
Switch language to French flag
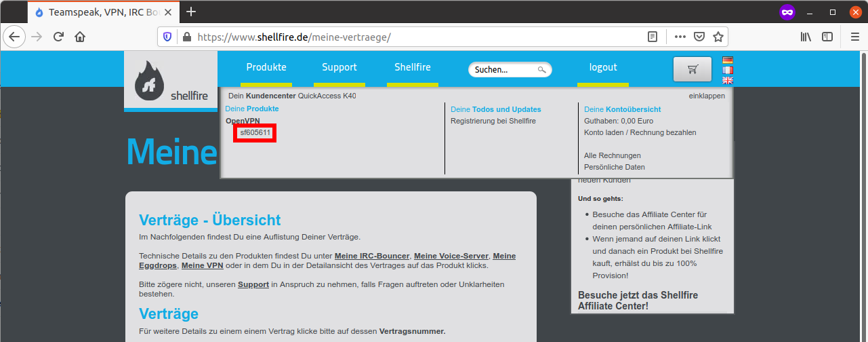click(728, 70)
